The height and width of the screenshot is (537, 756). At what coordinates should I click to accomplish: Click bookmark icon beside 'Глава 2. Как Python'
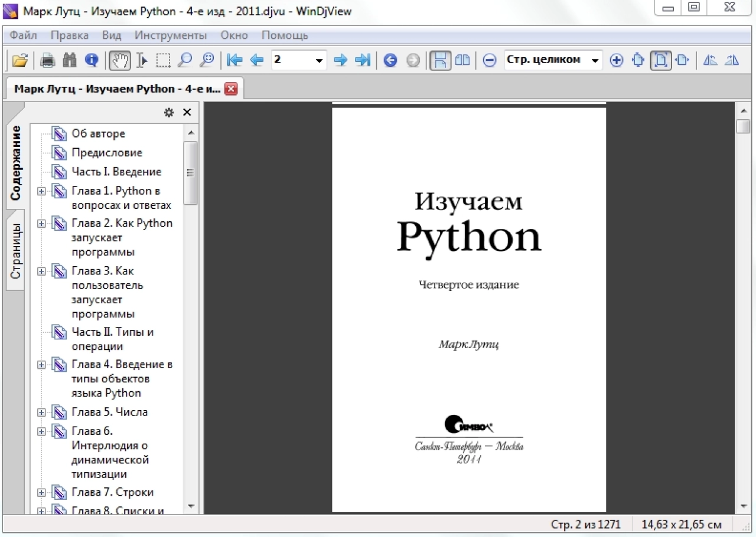(59, 224)
